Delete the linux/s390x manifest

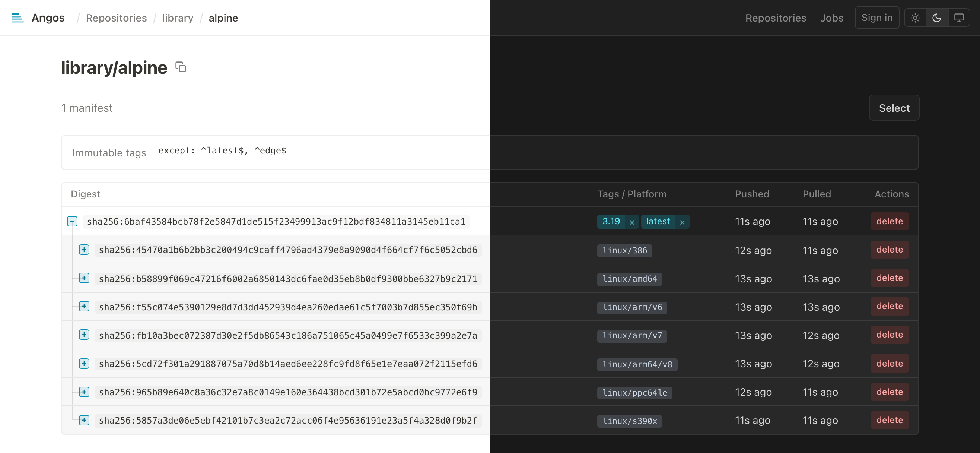(x=890, y=420)
